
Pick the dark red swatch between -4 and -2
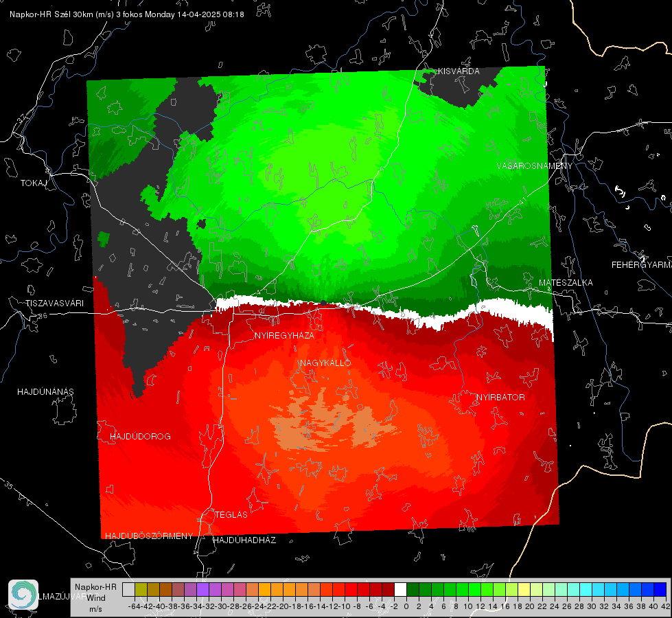(388, 590)
